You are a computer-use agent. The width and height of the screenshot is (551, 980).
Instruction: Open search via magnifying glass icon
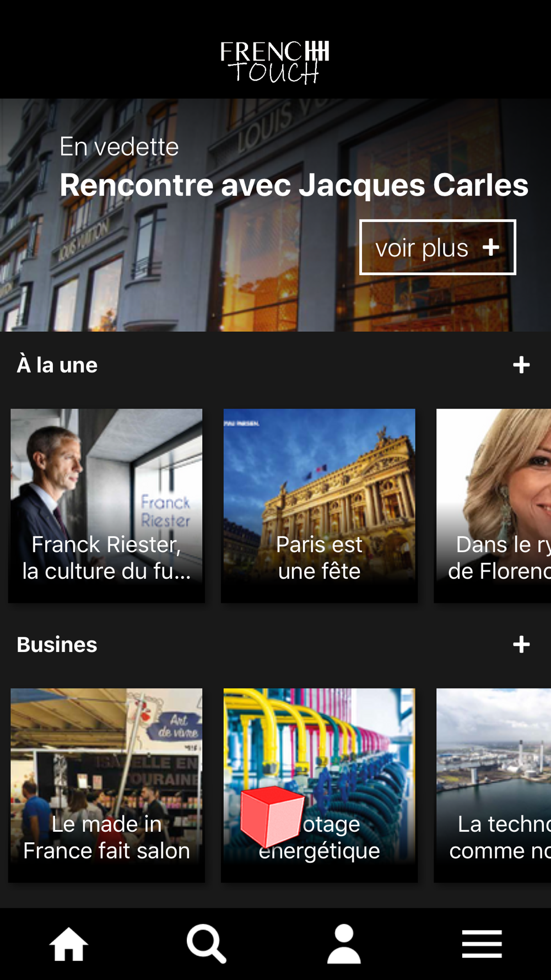pyautogui.click(x=206, y=944)
